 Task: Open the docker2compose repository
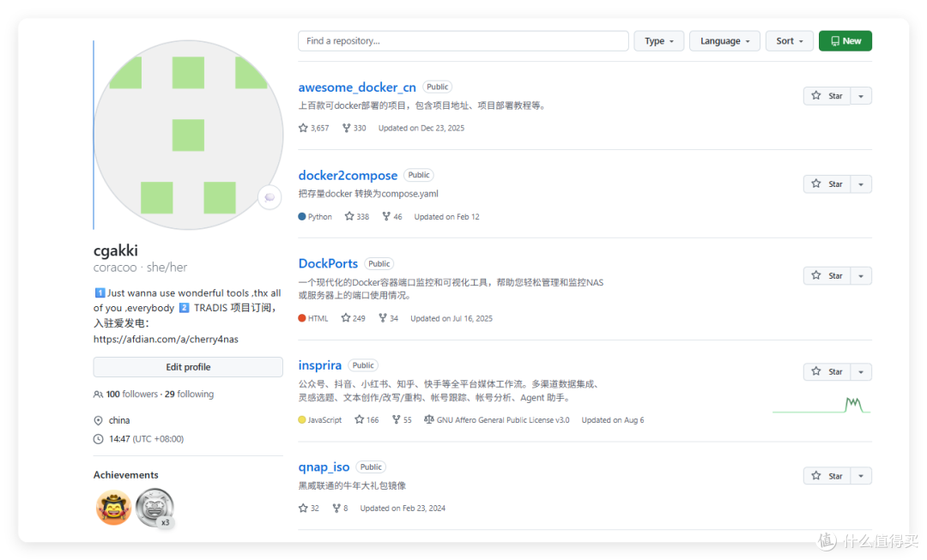point(348,176)
